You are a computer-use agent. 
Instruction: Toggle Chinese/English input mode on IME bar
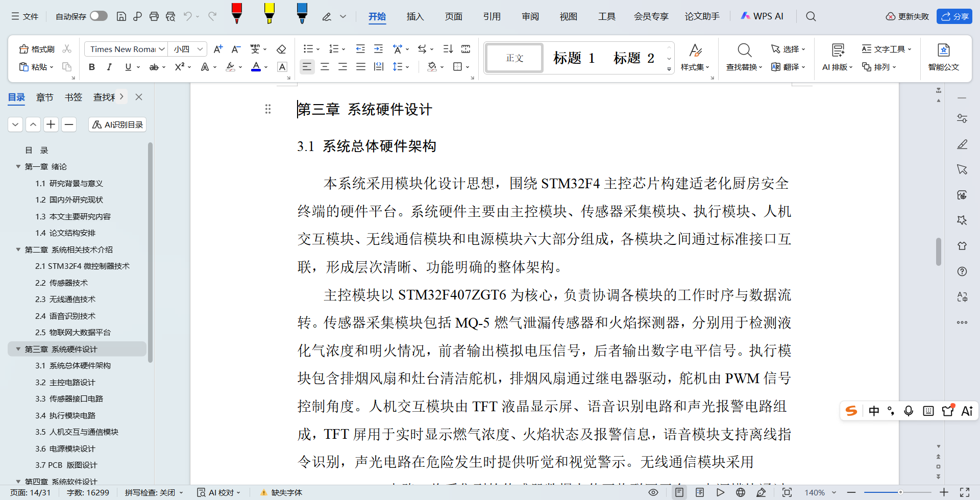coord(874,411)
